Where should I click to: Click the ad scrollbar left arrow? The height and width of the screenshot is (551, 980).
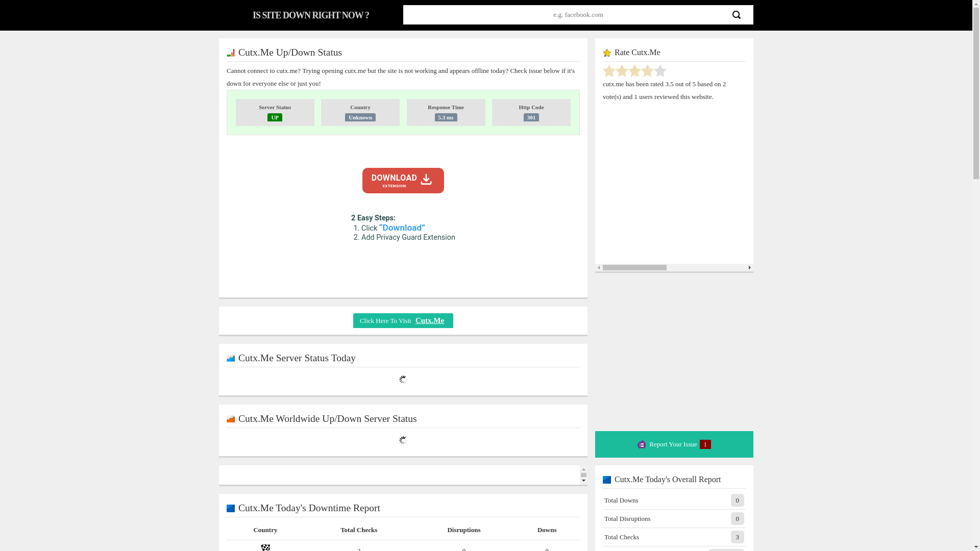click(x=599, y=268)
